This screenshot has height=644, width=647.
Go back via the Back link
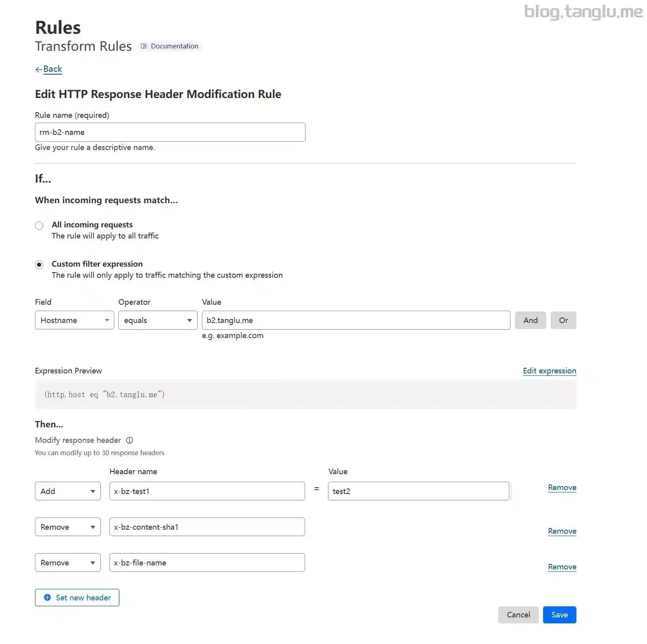(x=52, y=69)
